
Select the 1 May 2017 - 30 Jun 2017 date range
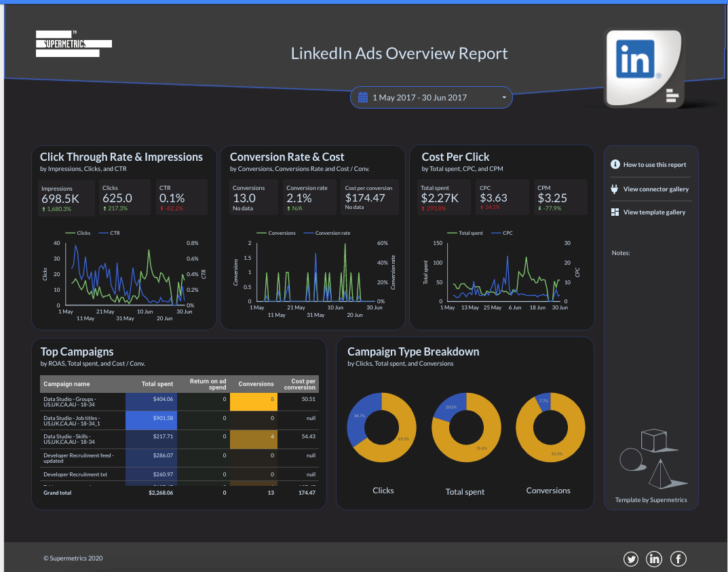432,98
